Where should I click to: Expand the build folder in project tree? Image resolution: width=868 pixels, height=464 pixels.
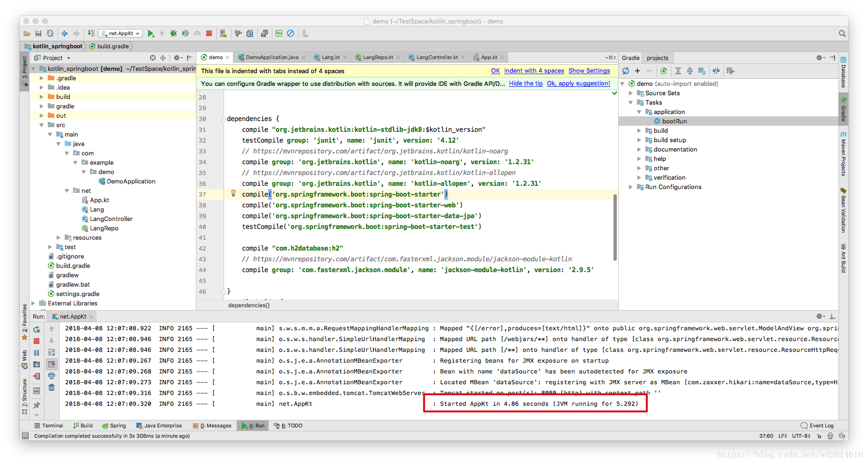[x=42, y=97]
